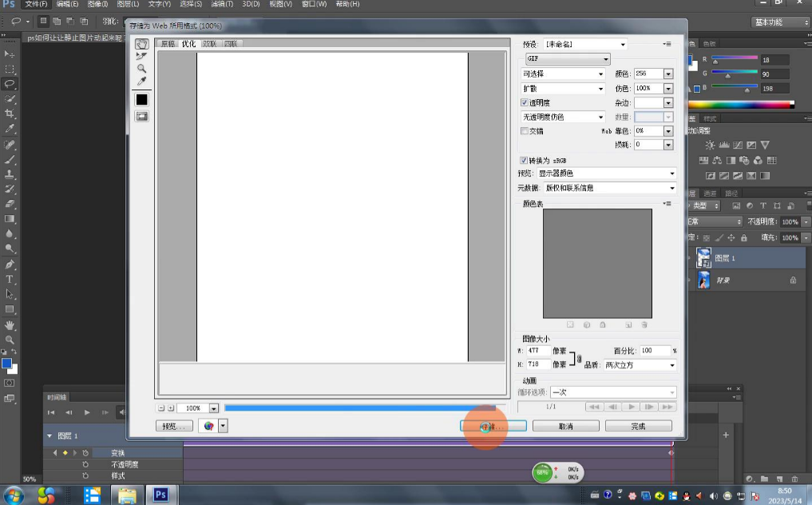
Task: Click the W width input field 477
Action: click(538, 351)
